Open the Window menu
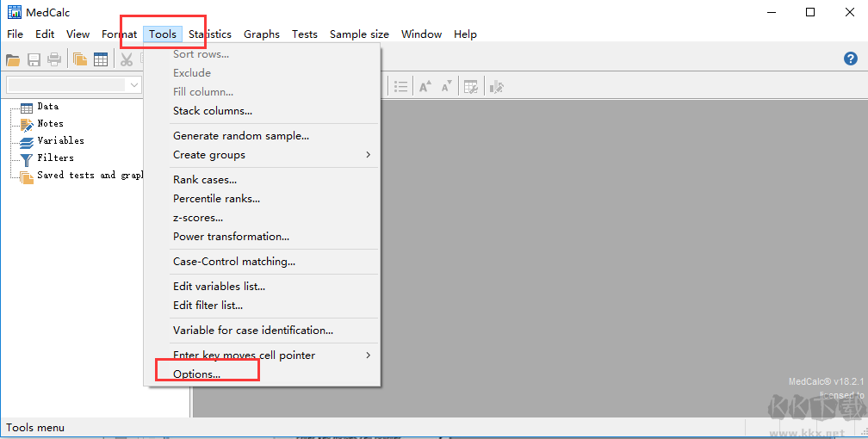This screenshot has width=868, height=439. point(421,34)
